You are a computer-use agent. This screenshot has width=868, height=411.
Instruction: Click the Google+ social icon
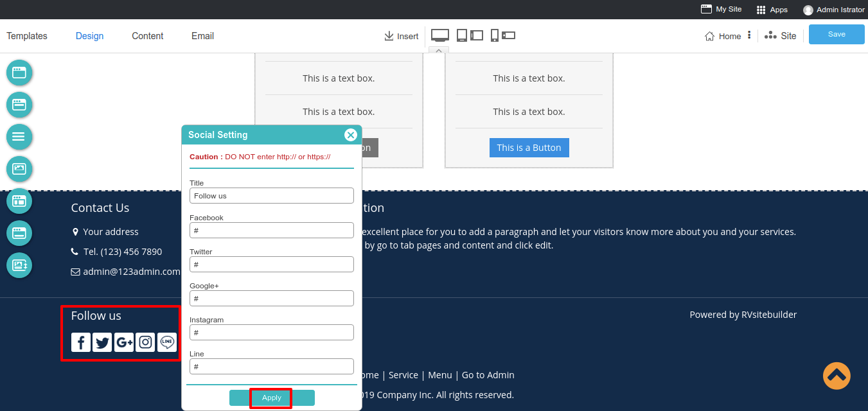pyautogui.click(x=124, y=342)
